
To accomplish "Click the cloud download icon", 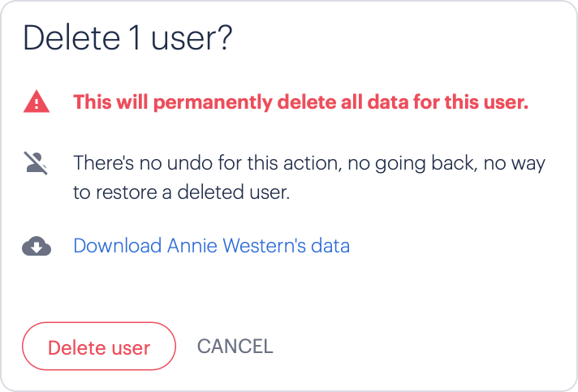I will [37, 246].
